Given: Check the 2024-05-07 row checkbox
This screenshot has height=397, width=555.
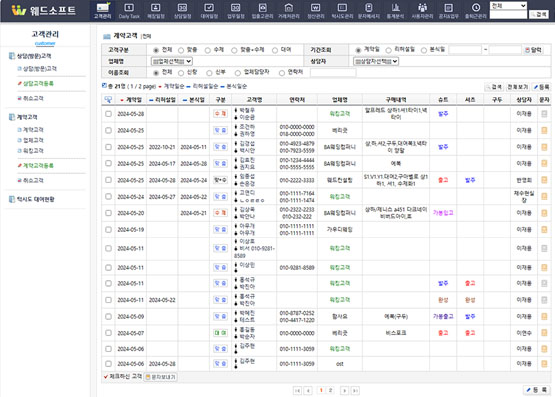Looking at the screenshot, I should point(108,333).
